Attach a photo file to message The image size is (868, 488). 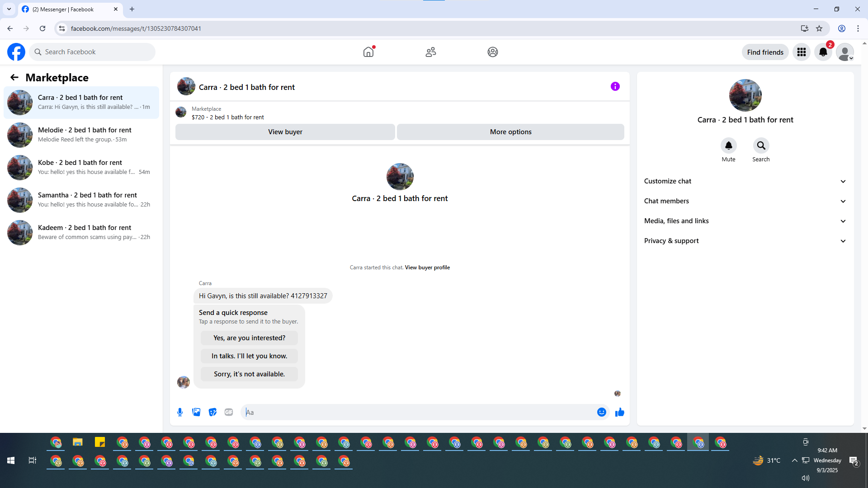coord(196,412)
